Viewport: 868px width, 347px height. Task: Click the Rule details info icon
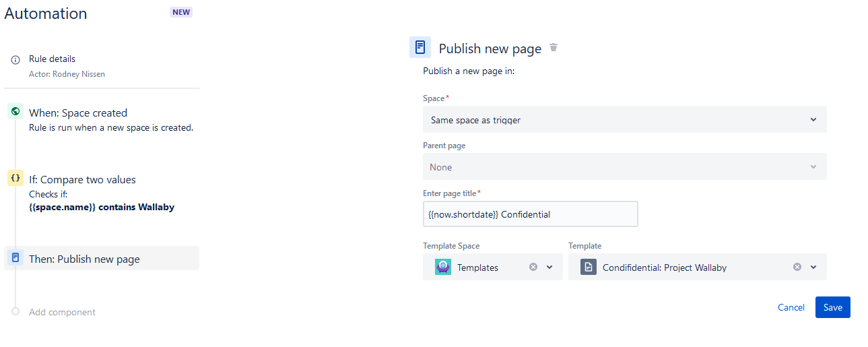point(15,60)
